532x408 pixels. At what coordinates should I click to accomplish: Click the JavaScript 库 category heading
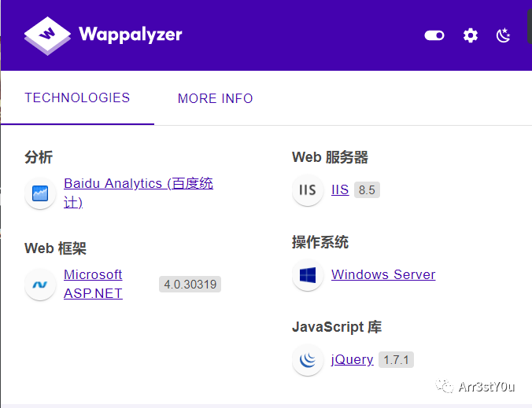coord(337,327)
